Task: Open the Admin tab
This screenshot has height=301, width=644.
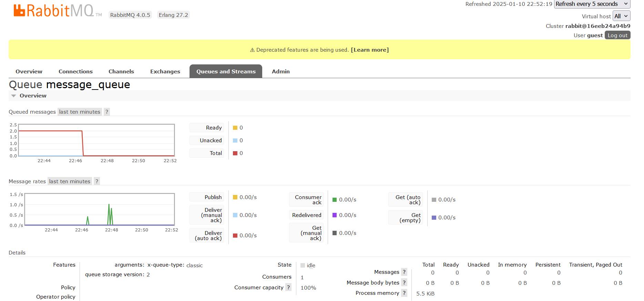Action: pos(281,71)
